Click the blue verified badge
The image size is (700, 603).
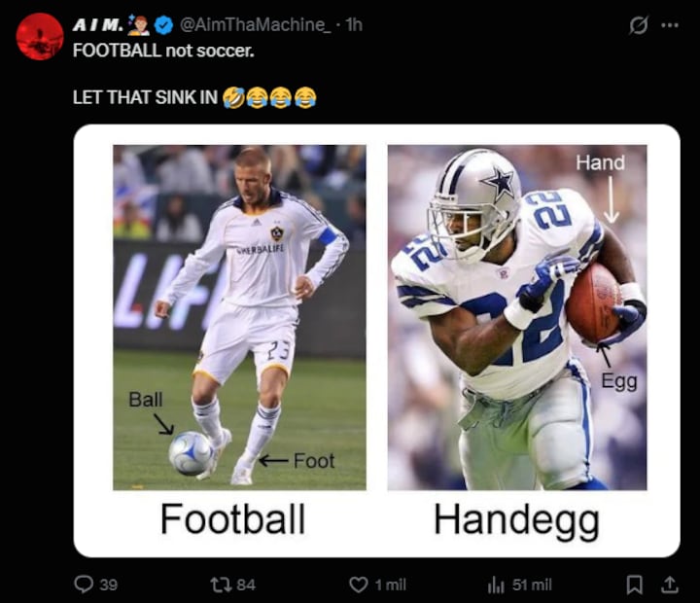pos(163,25)
